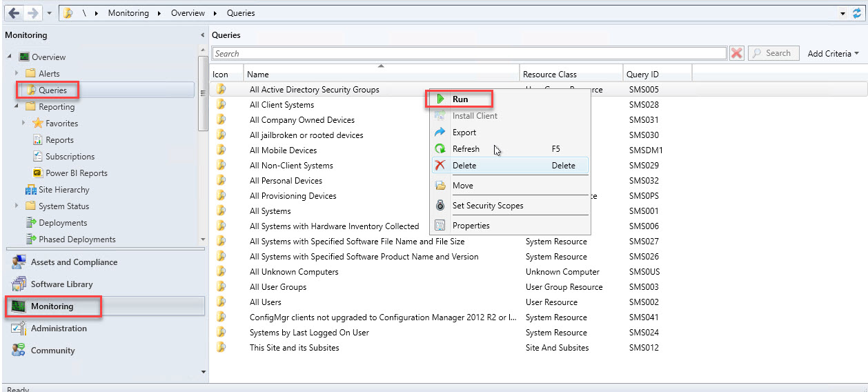Select Site Hierarchy in the tree

[63, 190]
